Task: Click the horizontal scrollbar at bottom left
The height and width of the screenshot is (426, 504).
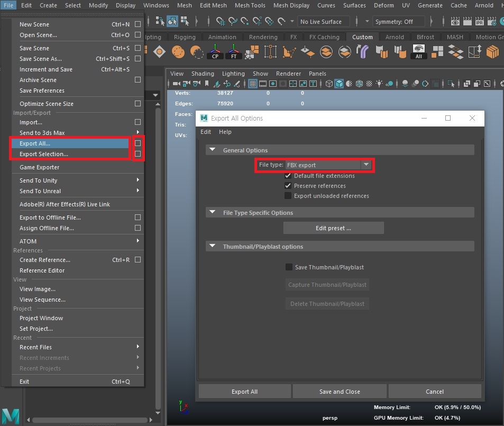Action: [90, 420]
